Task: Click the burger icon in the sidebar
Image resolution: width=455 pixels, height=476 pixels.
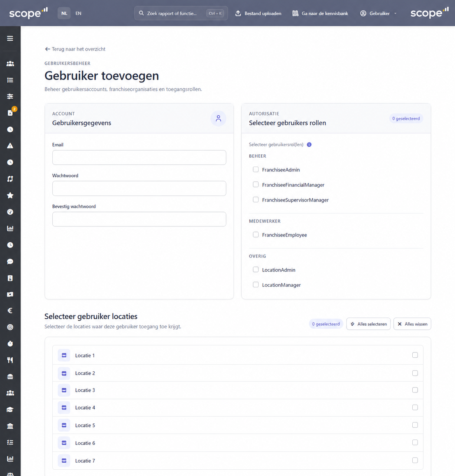Action: coord(10,377)
